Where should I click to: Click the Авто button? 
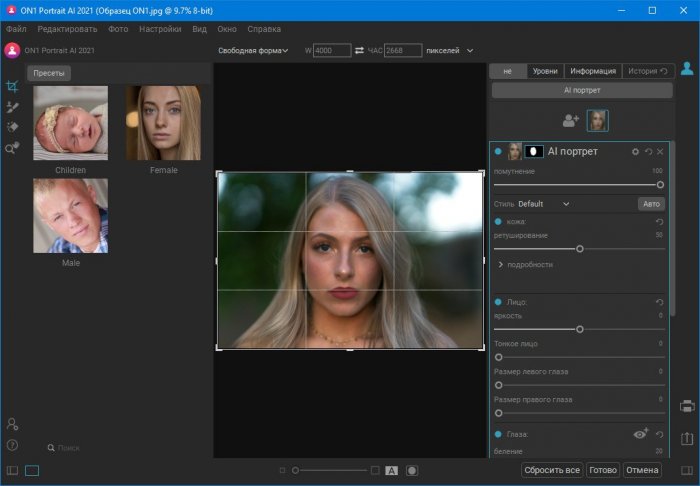651,204
